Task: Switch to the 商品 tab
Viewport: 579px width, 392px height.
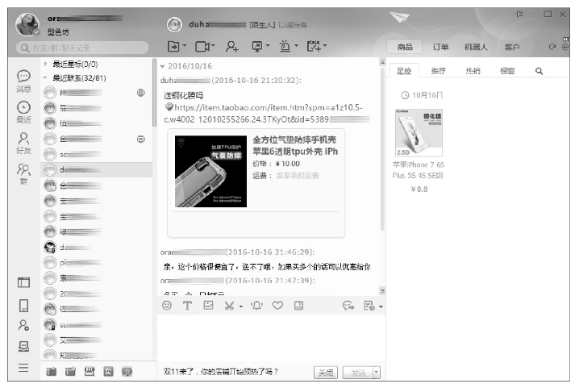Action: (x=405, y=47)
